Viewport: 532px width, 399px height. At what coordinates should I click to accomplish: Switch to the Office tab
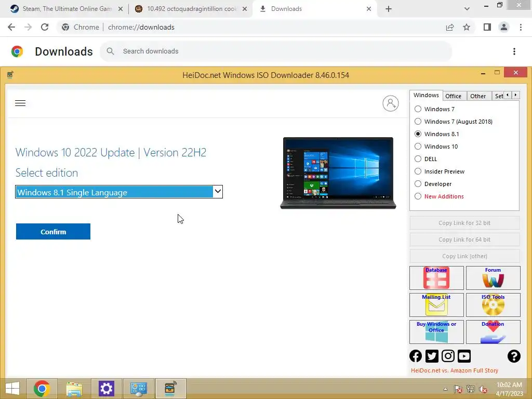pyautogui.click(x=453, y=96)
